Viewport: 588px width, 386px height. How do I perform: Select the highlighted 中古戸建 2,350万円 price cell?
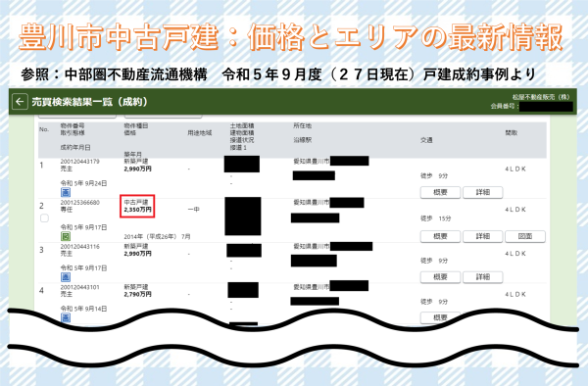coord(137,206)
